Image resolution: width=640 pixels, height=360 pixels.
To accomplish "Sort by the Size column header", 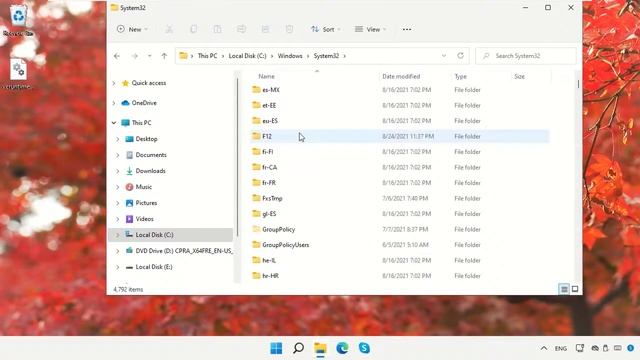I will click(519, 76).
